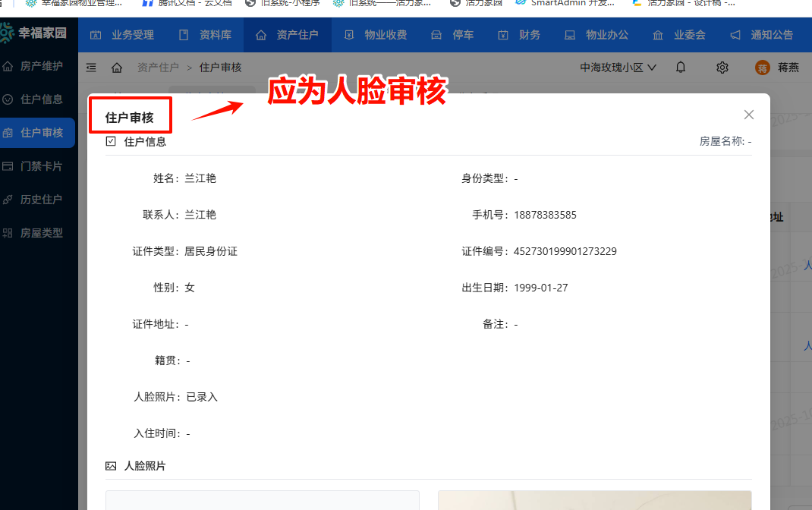Close the 住户审核 dialog

pyautogui.click(x=749, y=114)
